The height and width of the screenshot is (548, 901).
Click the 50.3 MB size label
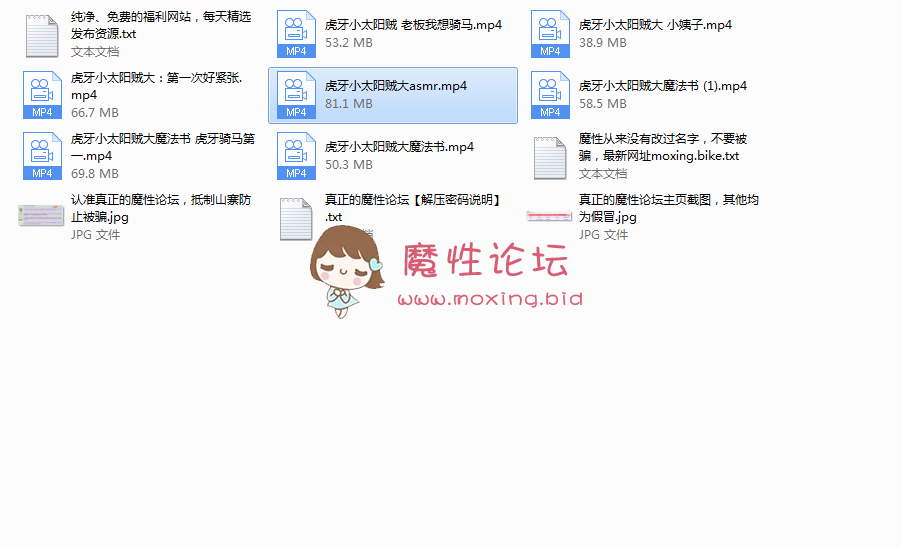pos(349,164)
